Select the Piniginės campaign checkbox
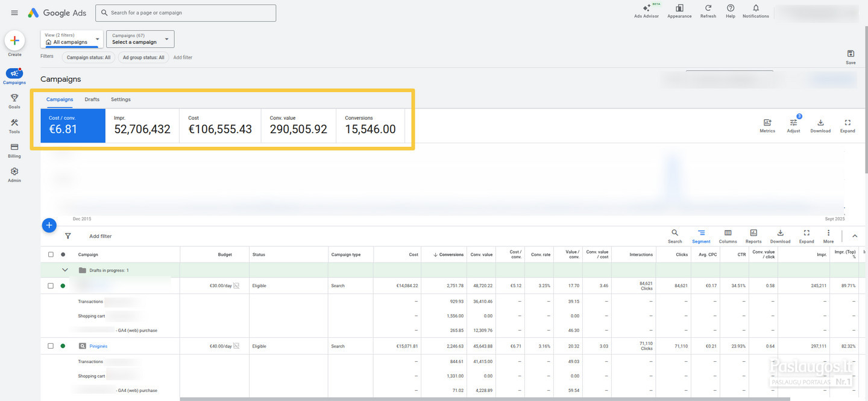Screen dimensions: 868x401 point(51,346)
